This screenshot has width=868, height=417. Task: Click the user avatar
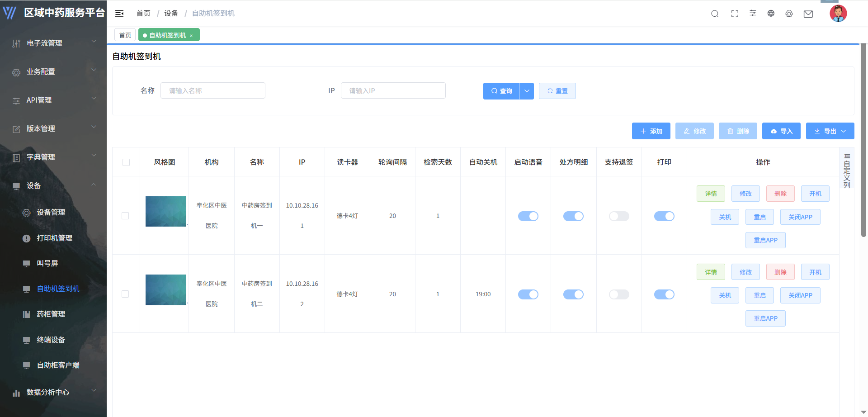coord(838,13)
